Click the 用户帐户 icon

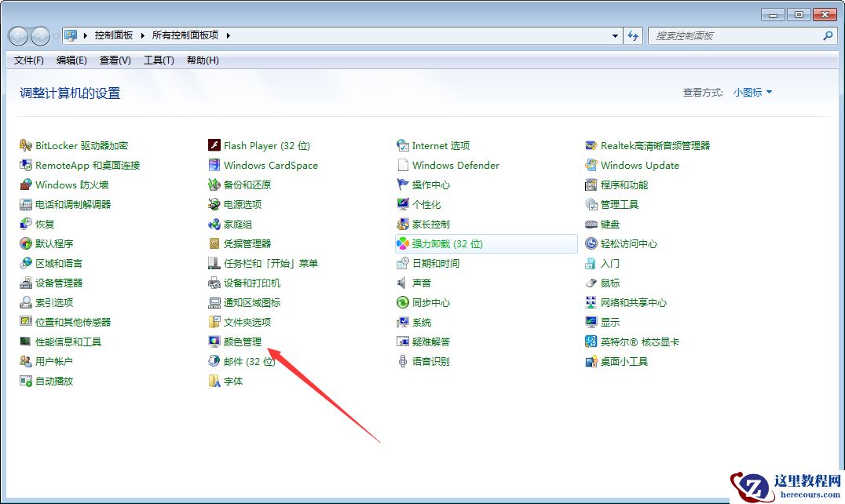pyautogui.click(x=25, y=361)
